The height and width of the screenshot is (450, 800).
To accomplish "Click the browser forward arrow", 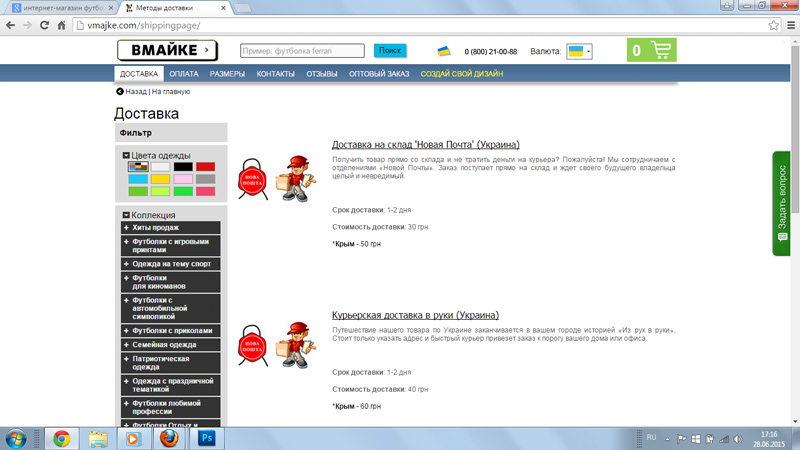I will [x=28, y=25].
